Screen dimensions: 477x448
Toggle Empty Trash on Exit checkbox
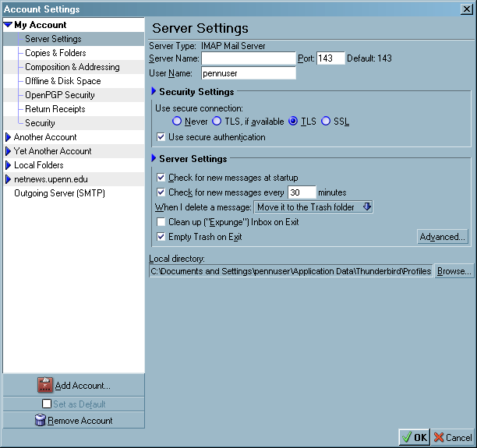[161, 237]
